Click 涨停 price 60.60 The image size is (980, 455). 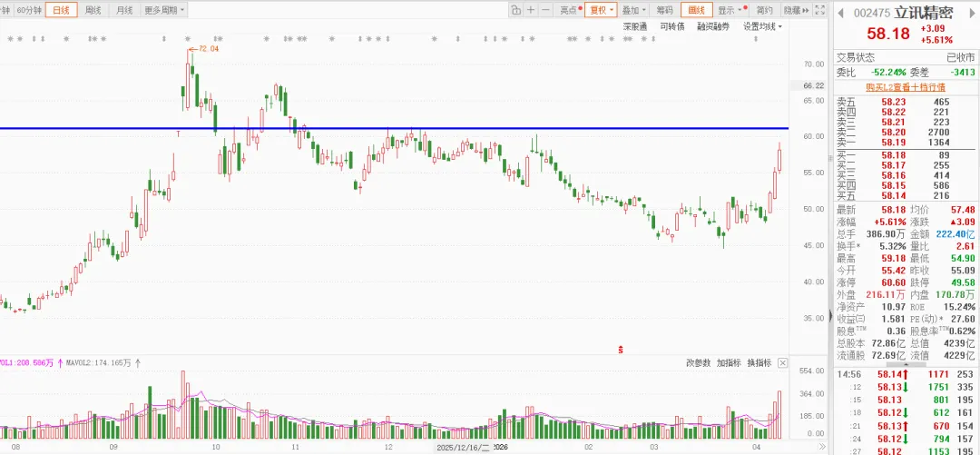pos(894,282)
